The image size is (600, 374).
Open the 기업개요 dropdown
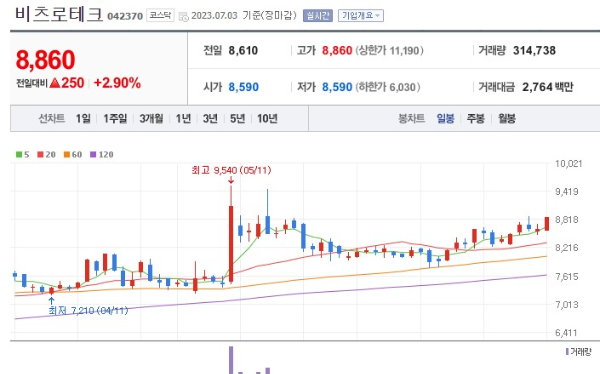tap(360, 16)
